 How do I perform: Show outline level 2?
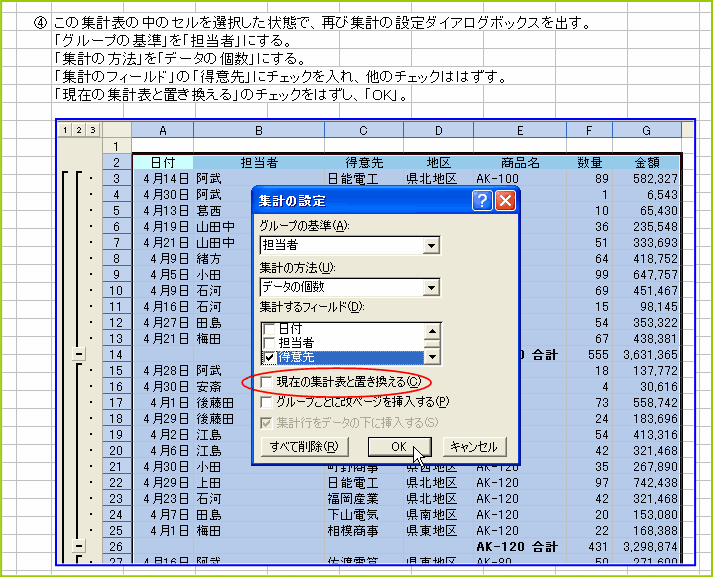point(79,130)
